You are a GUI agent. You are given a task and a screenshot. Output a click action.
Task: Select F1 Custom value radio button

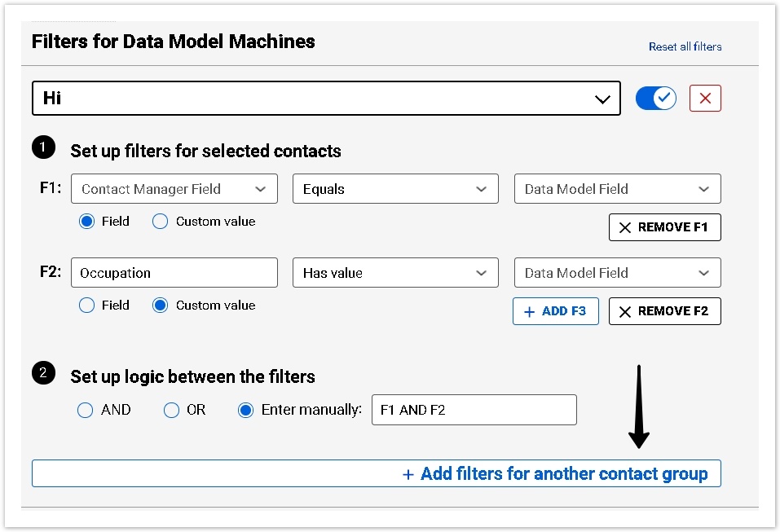point(161,222)
